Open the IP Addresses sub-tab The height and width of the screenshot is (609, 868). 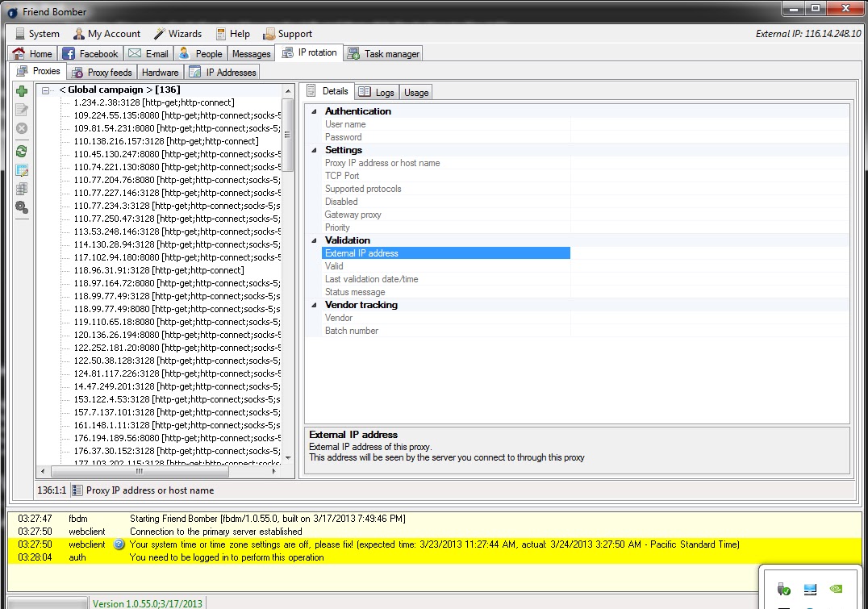(222, 73)
